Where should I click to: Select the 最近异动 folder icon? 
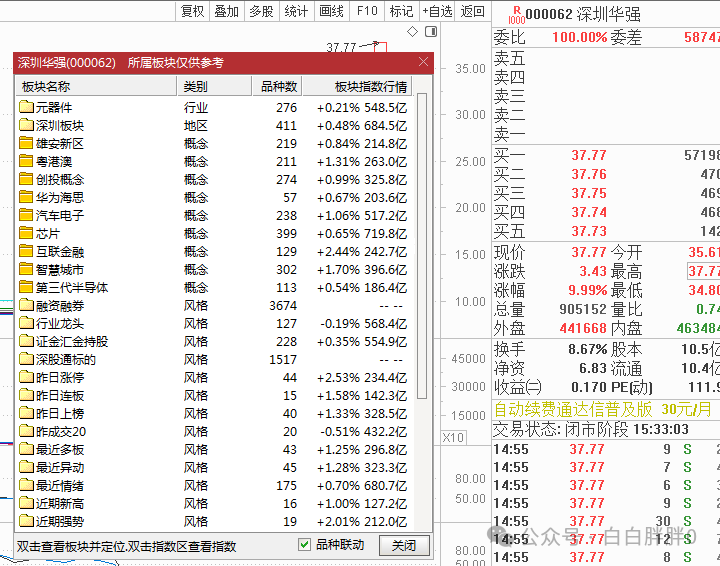tap(27, 467)
